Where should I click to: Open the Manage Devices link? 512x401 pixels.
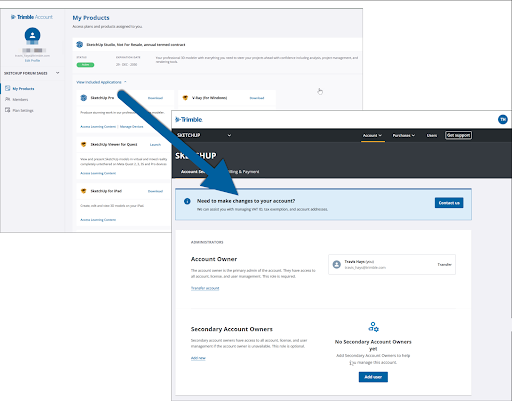(x=131, y=127)
